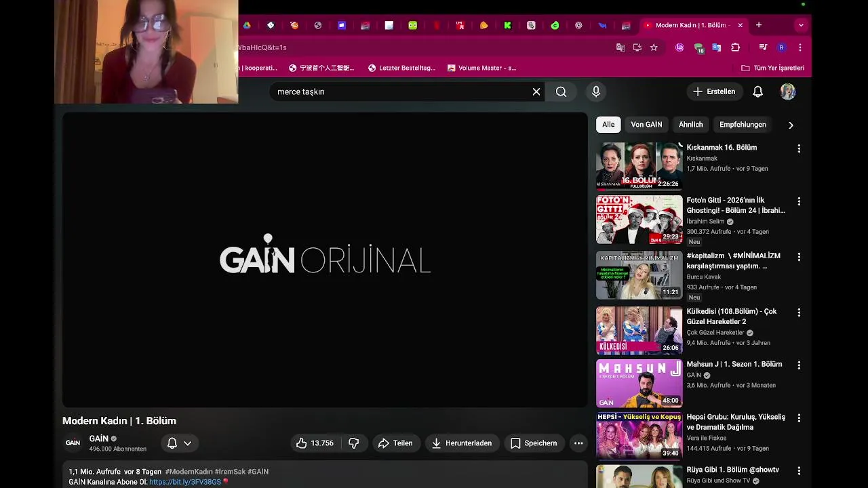Open the extensions puzzle icon

coord(736,47)
